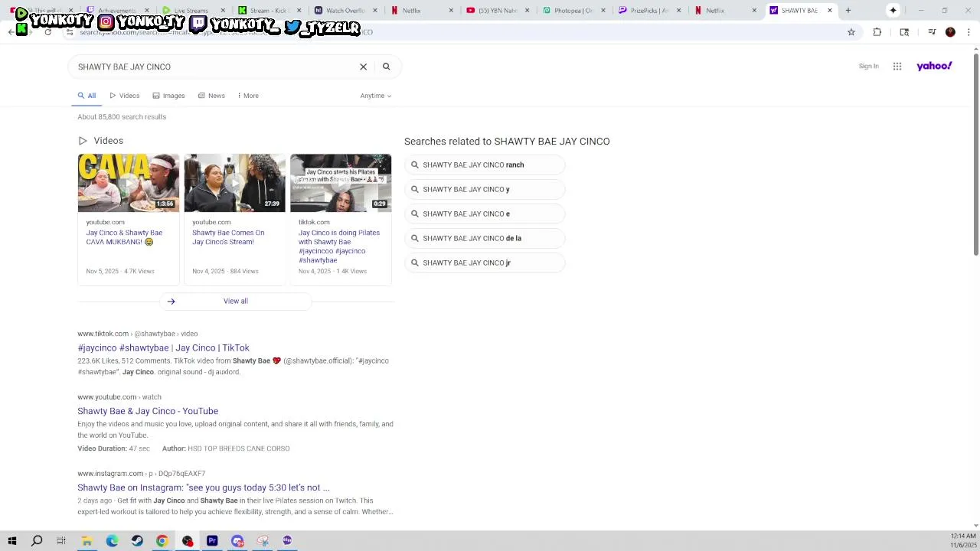Image resolution: width=980 pixels, height=551 pixels.
Task: Open Chrome extensions puzzle icon
Action: tap(877, 32)
